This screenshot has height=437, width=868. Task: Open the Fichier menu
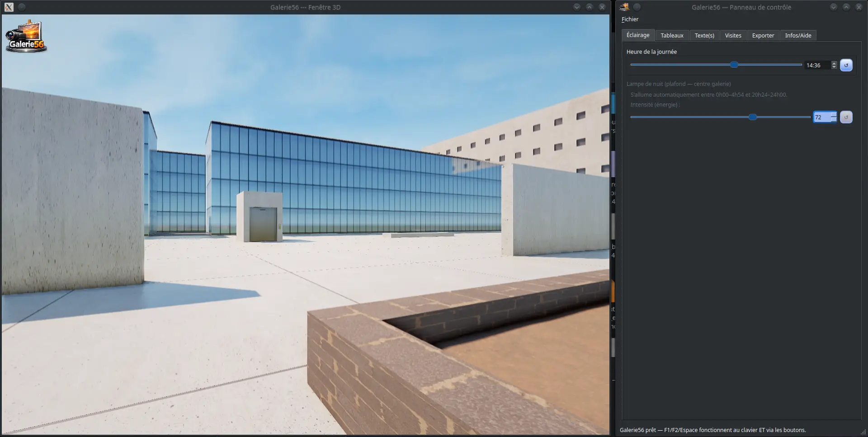point(630,19)
